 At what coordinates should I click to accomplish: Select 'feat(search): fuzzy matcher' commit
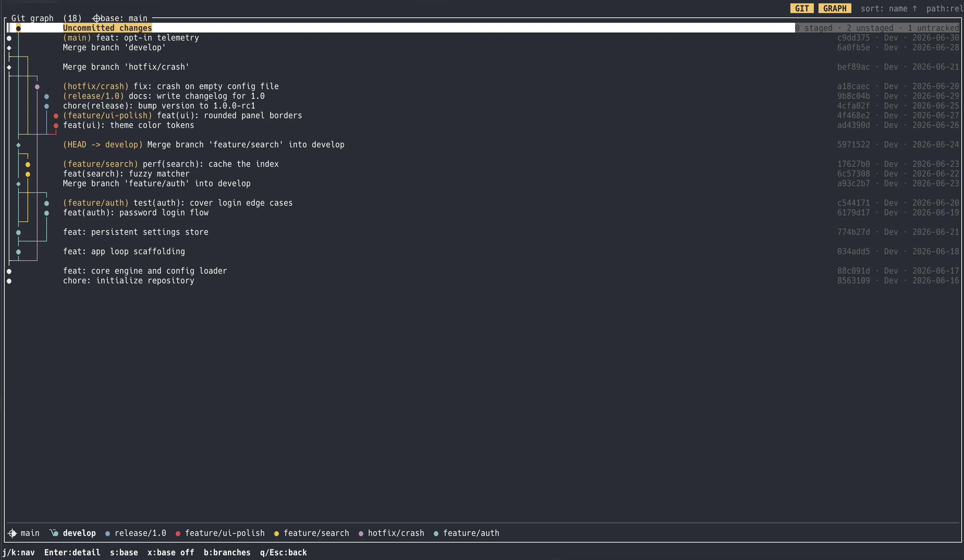483,174
